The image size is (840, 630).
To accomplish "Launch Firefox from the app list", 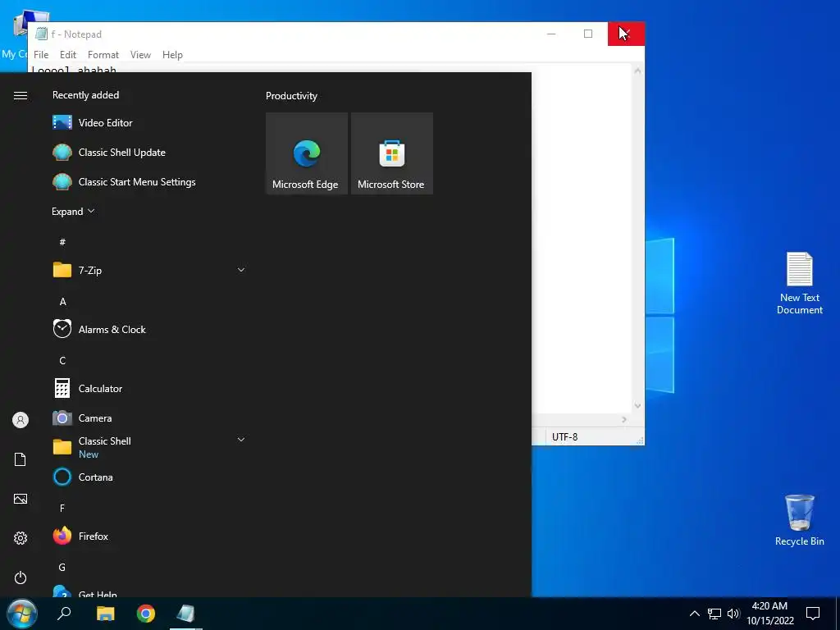I will [148, 536].
